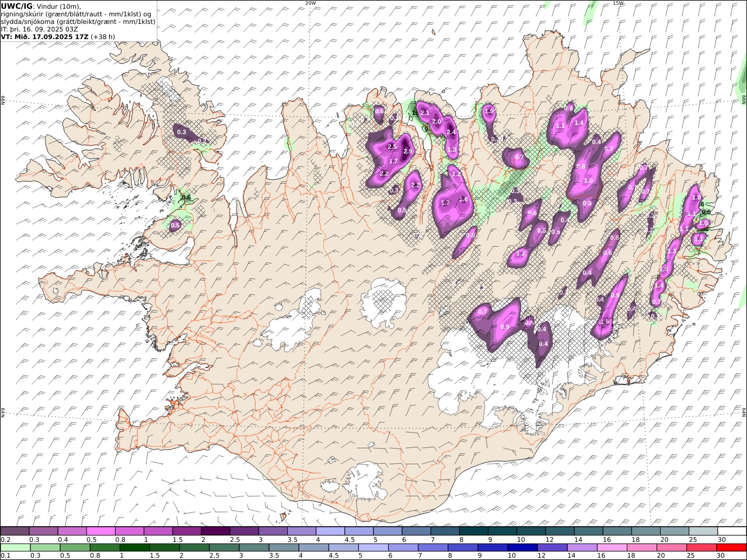Click the violet 12–14 swatch in lower legend row
747x560 pixels.
(x=552, y=548)
